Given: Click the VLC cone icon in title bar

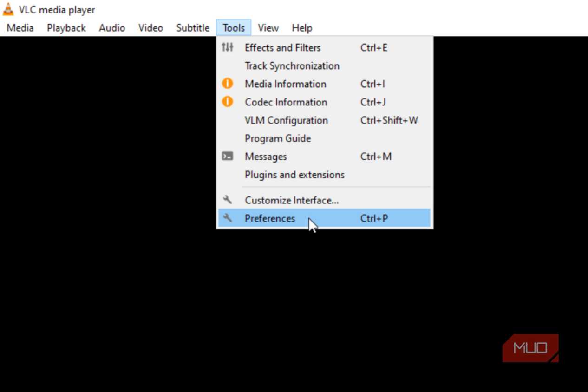Looking at the screenshot, I should tap(8, 9).
